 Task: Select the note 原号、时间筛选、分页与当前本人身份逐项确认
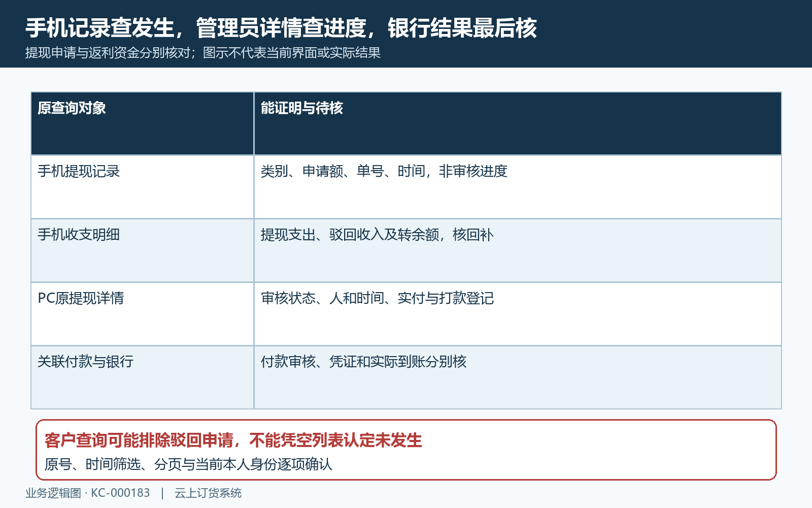pos(188,464)
